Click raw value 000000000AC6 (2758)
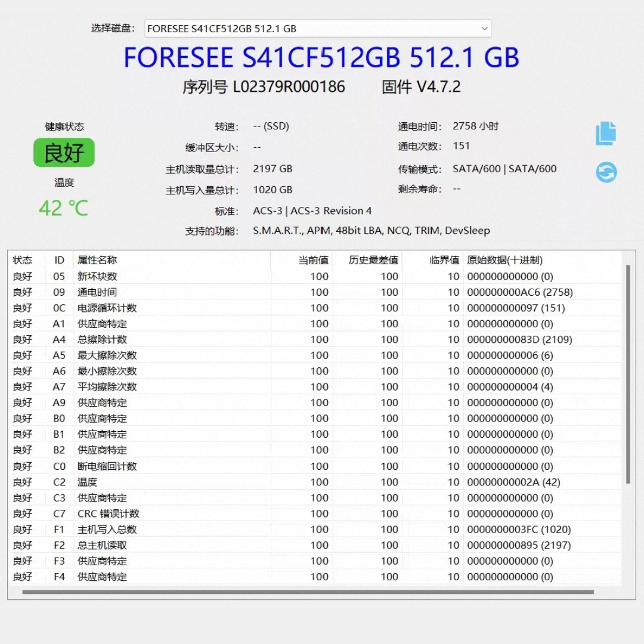The height and width of the screenshot is (644, 644). [519, 292]
